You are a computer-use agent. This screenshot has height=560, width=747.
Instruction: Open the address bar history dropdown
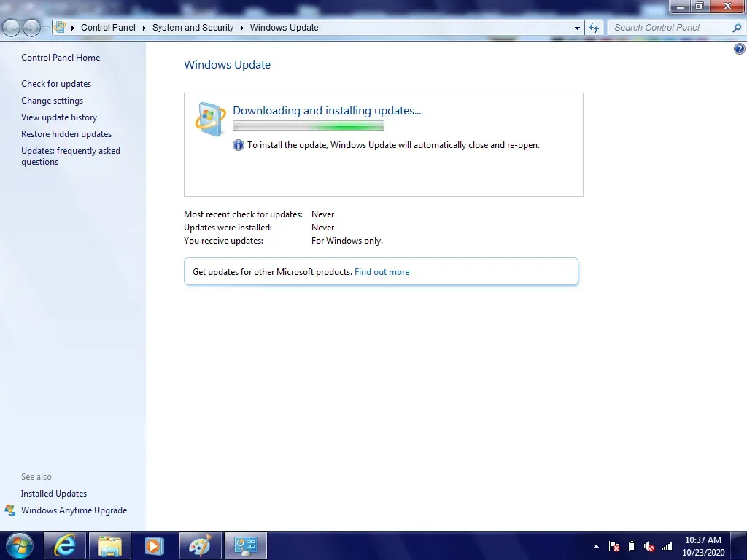(x=577, y=28)
